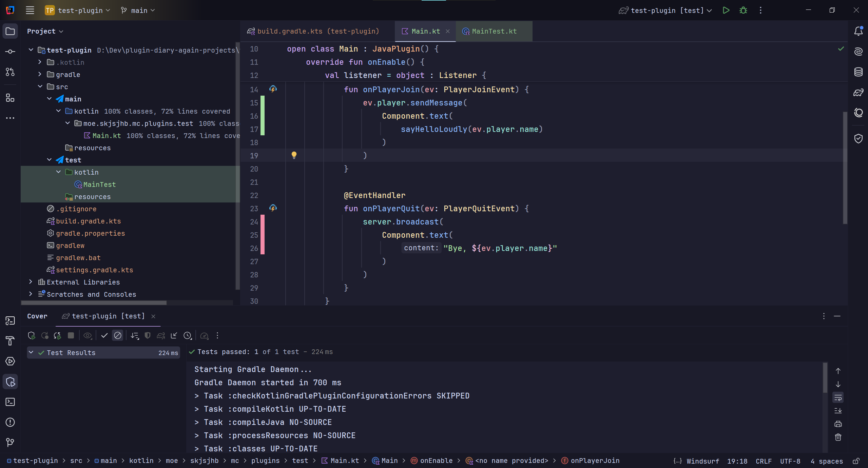Click the CRLF line separator button
Image resolution: width=868 pixels, height=468 pixels.
click(x=763, y=461)
